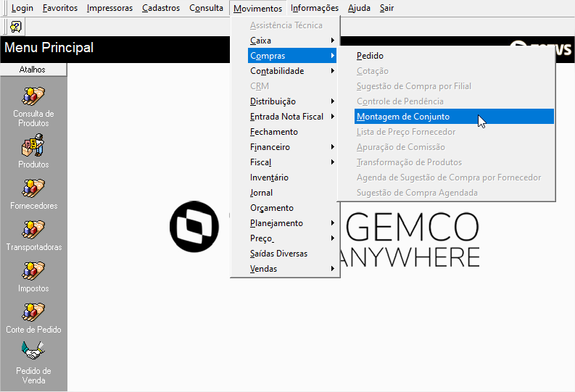575x392 pixels.
Task: Close the Movimentos menu
Action: click(x=258, y=8)
